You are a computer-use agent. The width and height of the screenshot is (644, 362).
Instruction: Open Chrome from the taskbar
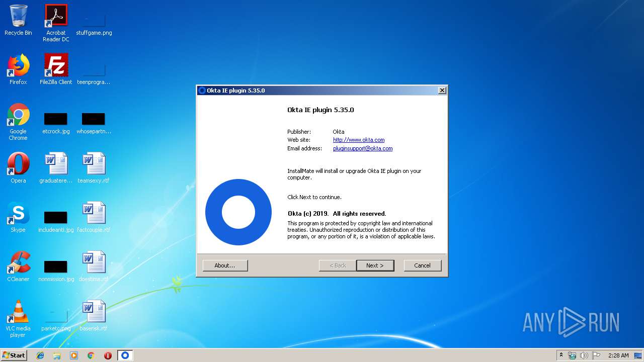[91, 355]
